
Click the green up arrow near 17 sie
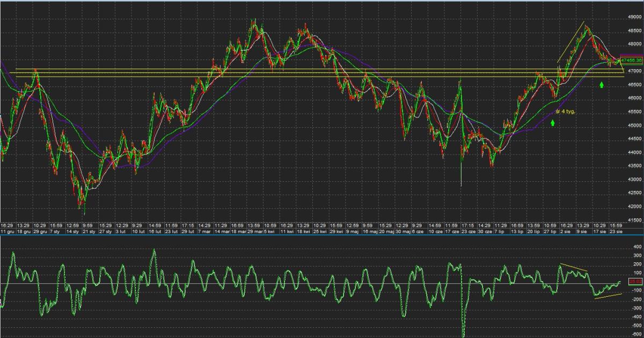coord(602,84)
